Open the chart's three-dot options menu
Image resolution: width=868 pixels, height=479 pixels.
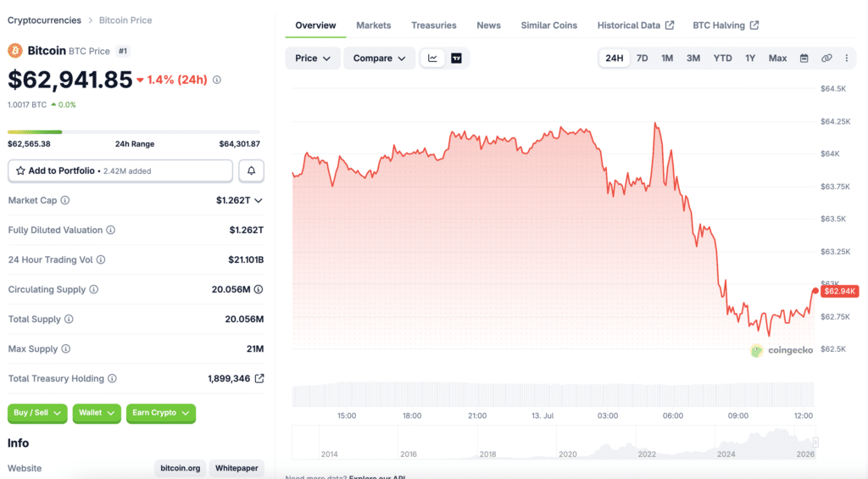847,58
